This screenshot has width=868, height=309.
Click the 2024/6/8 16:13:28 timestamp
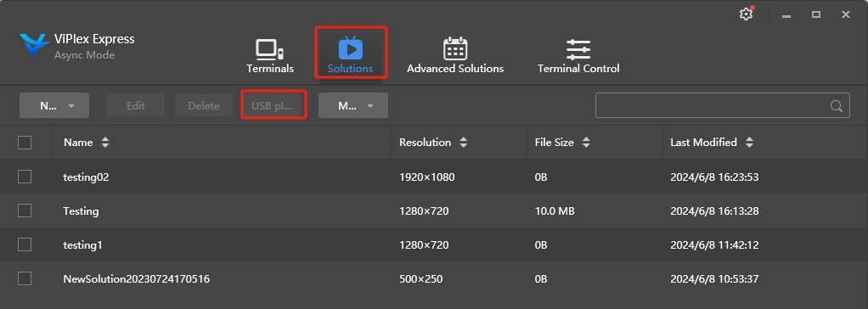[x=714, y=211]
